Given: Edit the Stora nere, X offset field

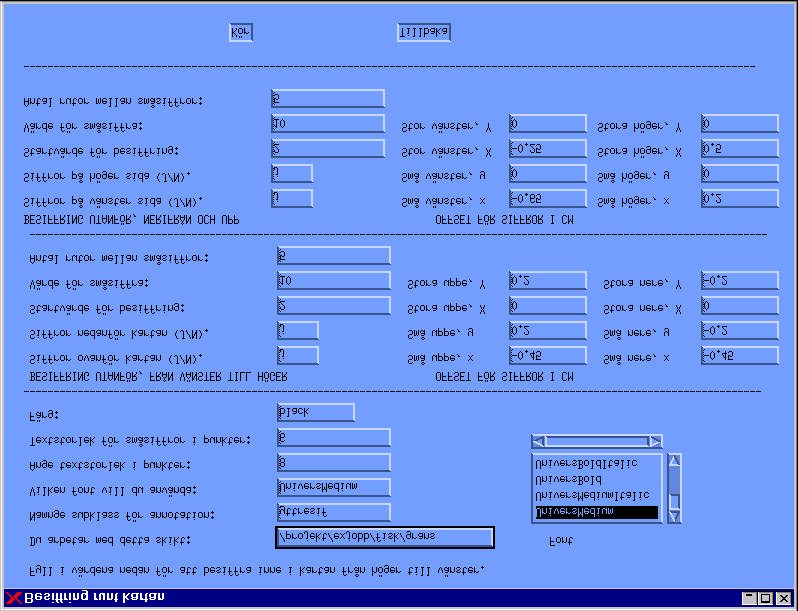Looking at the screenshot, I should [739, 306].
